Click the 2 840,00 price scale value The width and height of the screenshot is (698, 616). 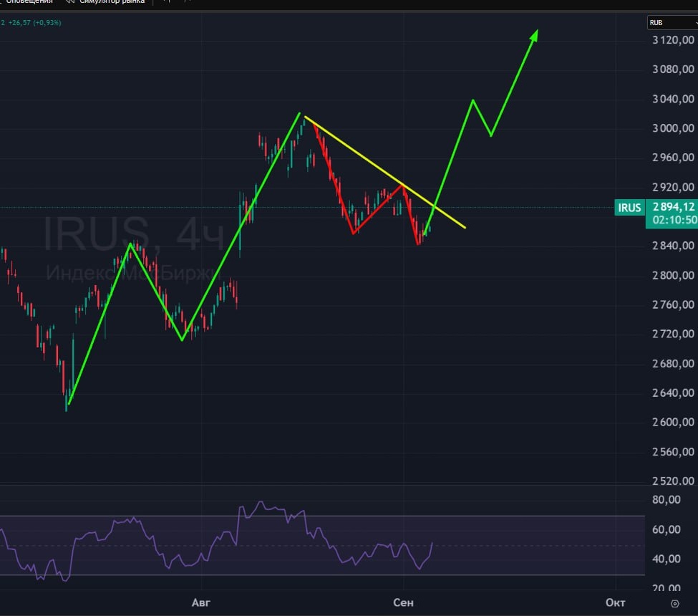[x=673, y=246]
